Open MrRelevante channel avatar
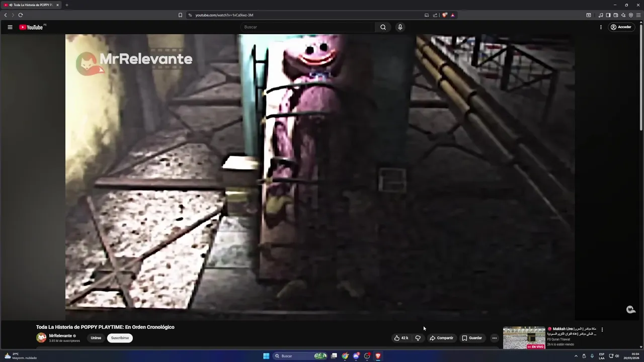The image size is (644, 362). (x=41, y=338)
